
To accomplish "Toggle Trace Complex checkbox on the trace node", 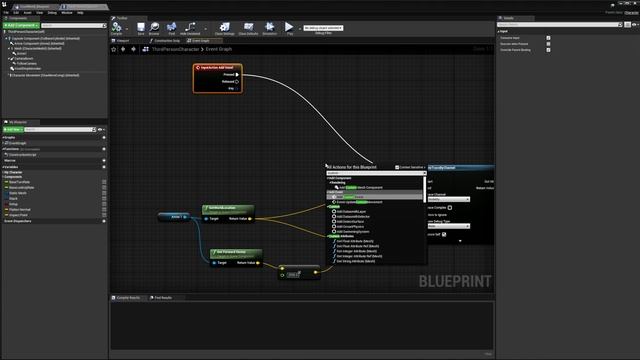I will point(450,208).
